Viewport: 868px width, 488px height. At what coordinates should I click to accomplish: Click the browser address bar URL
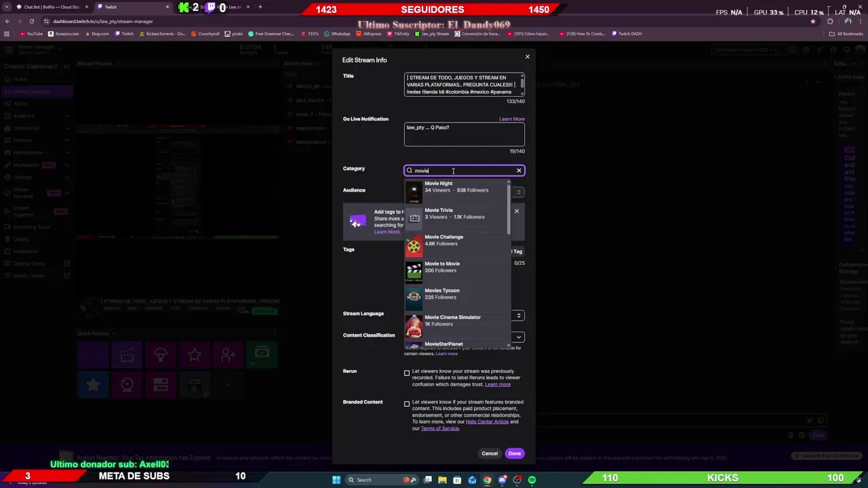103,21
